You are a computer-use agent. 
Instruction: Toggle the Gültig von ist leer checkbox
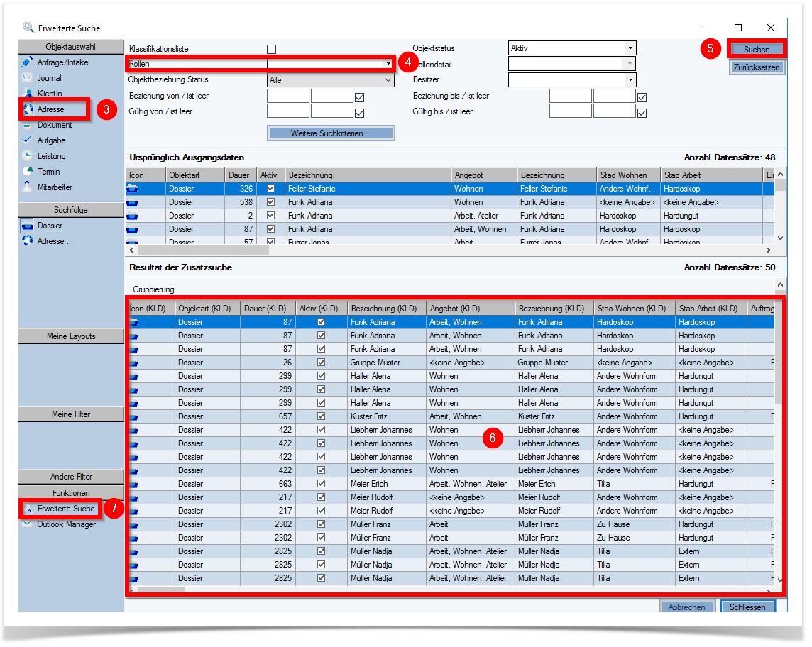[359, 113]
